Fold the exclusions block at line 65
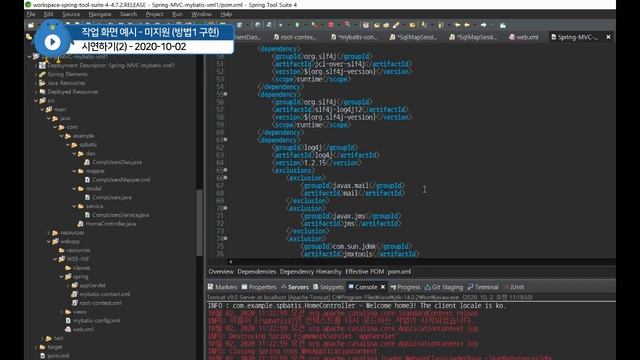Image resolution: width=640 pixels, height=360 pixels. (x=226, y=170)
